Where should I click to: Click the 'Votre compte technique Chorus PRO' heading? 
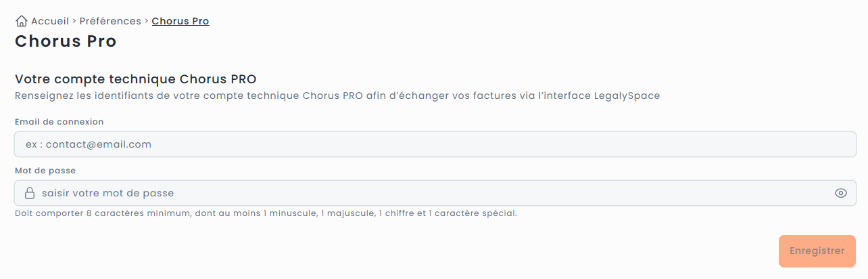coord(136,79)
